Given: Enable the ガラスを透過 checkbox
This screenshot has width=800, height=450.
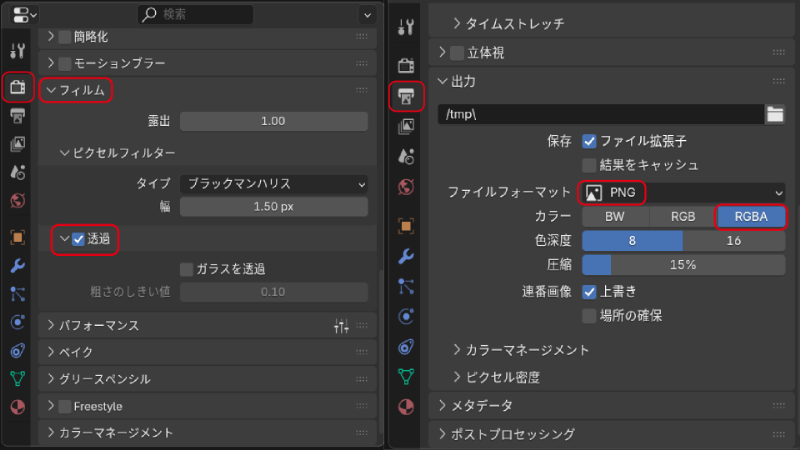Looking at the screenshot, I should click(x=187, y=269).
